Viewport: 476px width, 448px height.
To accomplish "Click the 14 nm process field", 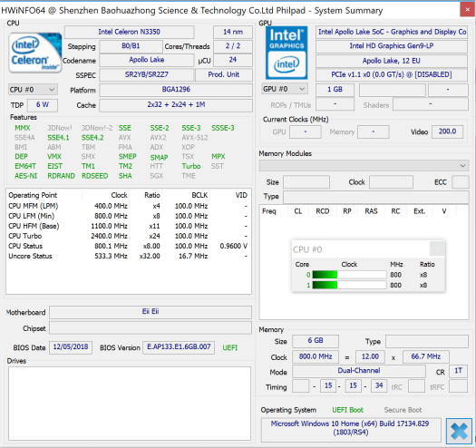I will pyautogui.click(x=233, y=32).
